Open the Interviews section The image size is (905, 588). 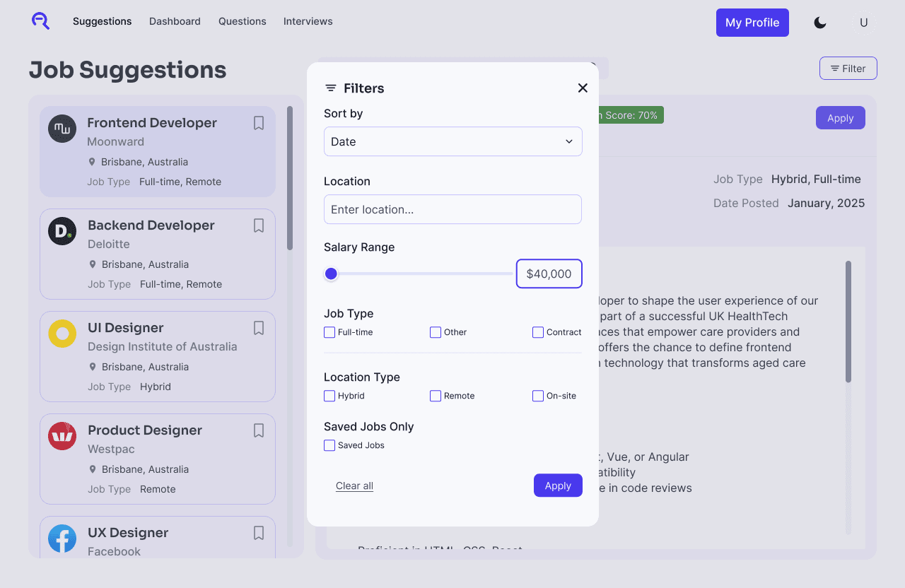[x=308, y=21]
